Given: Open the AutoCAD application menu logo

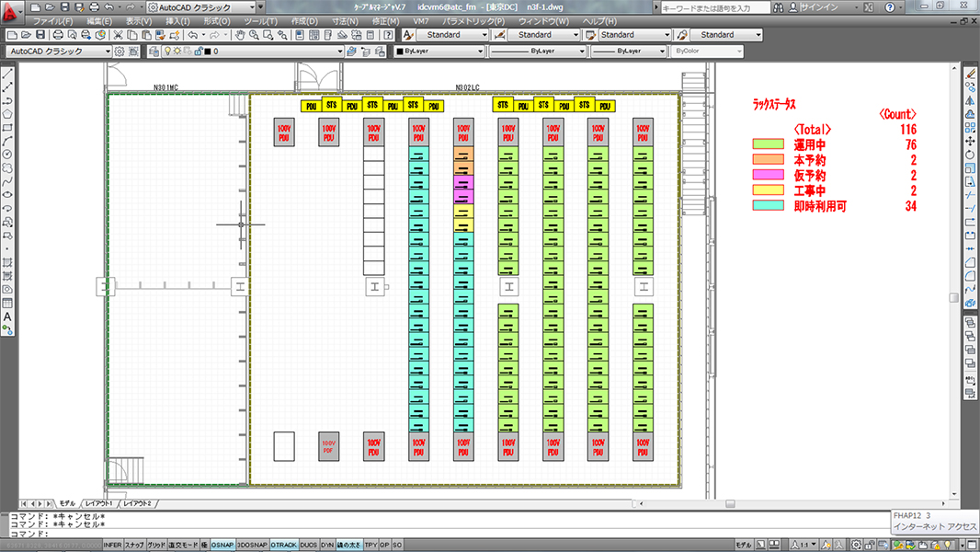Looking at the screenshot, I should point(10,7).
